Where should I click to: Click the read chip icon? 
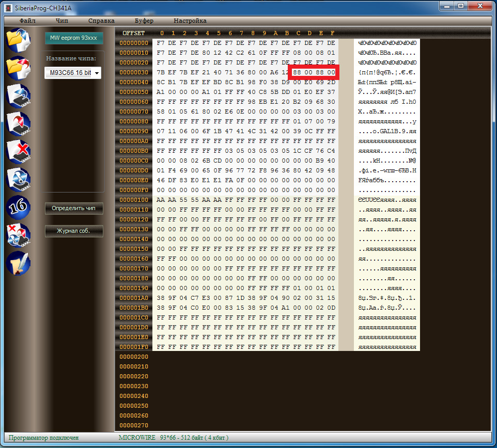[x=18, y=96]
